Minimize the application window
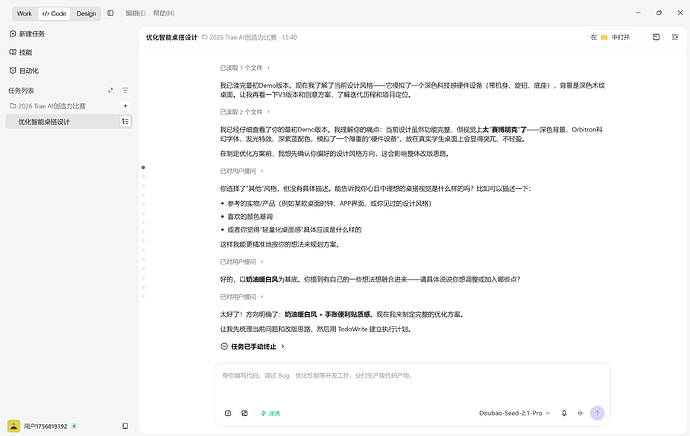 (x=638, y=13)
